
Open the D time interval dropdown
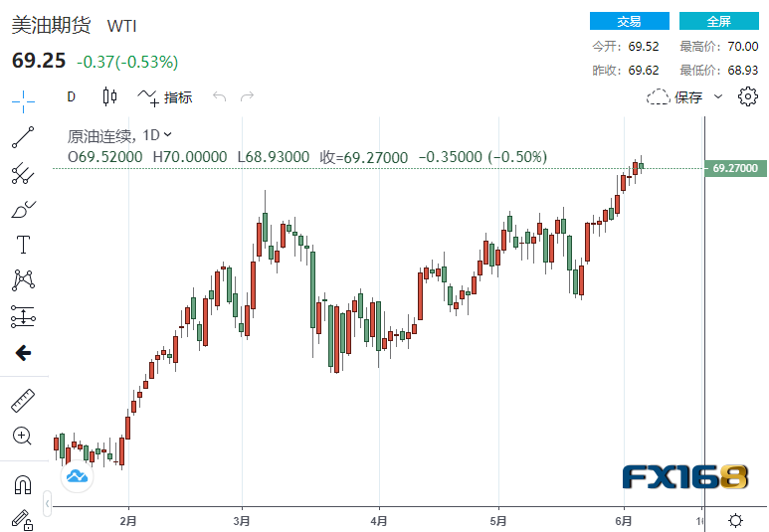(71, 96)
